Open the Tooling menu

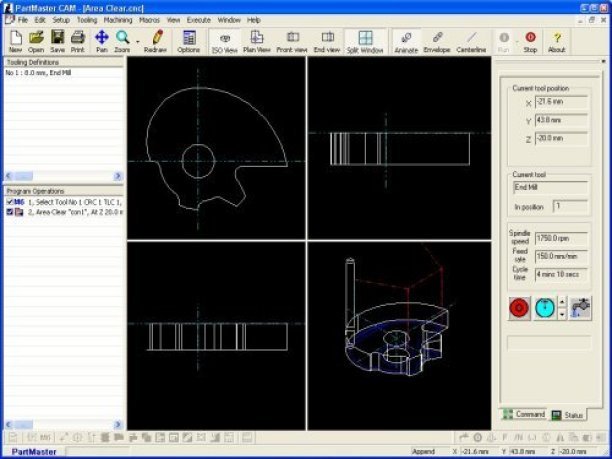click(x=87, y=20)
